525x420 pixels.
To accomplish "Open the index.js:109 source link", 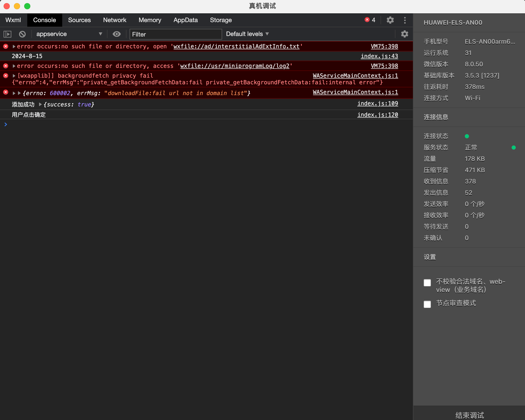I will click(377, 103).
